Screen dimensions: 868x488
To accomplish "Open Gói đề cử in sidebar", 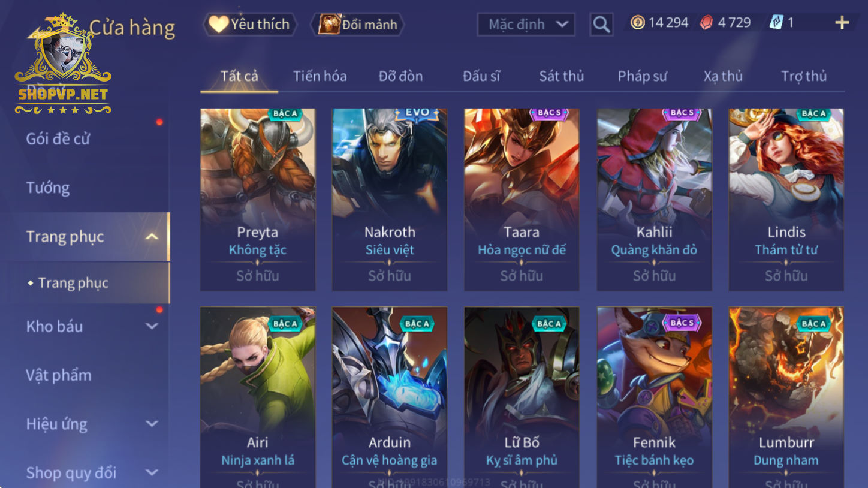I will pos(58,139).
